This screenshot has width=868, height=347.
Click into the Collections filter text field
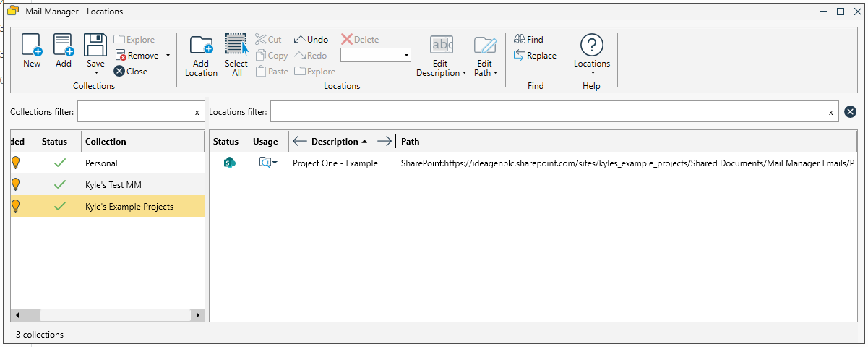135,112
